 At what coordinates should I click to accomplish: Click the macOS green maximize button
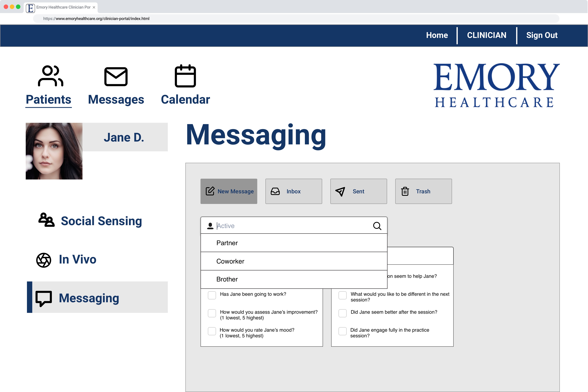tap(18, 7)
